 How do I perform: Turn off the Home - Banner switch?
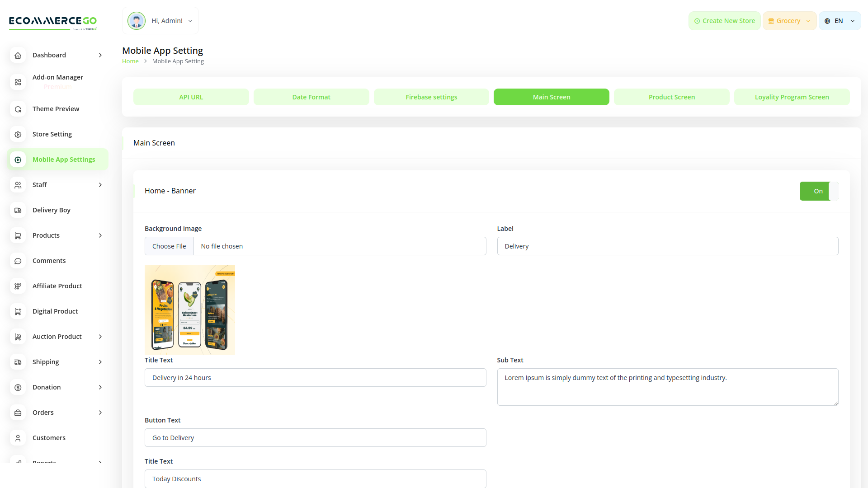coord(818,191)
